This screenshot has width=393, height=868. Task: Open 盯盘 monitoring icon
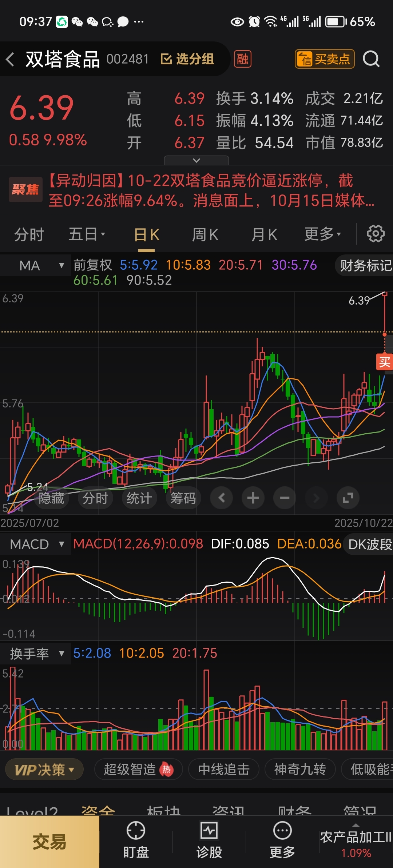click(x=136, y=840)
